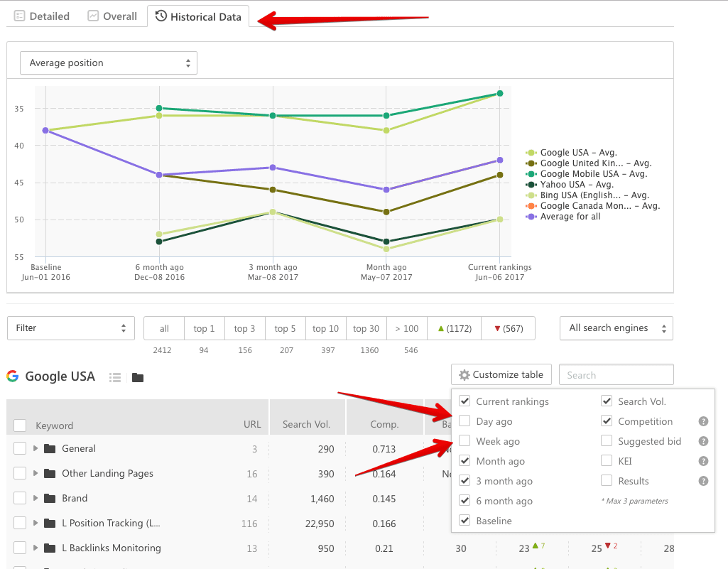Viewport: 728px width, 569px height.
Task: Show the 1172 improved keywords
Action: (x=454, y=328)
